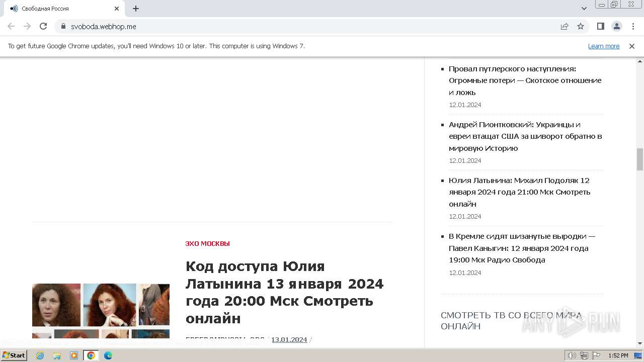Bookmark this page with the star icon

(581, 26)
